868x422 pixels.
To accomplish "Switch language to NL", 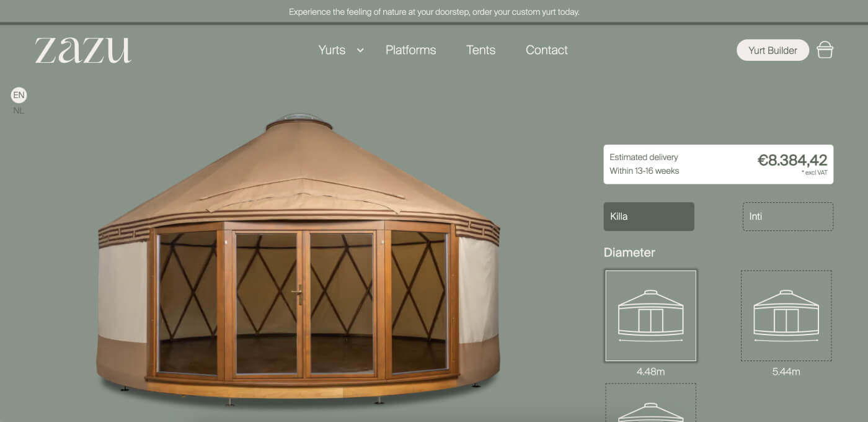I will (x=19, y=110).
